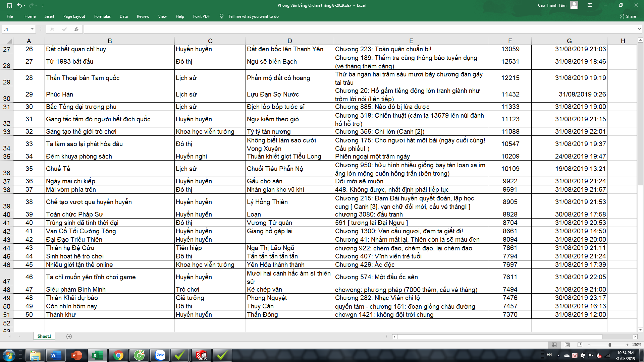Image resolution: width=644 pixels, height=362 pixels.
Task: Click the Tell me lightbulb icon
Action: click(x=221, y=16)
